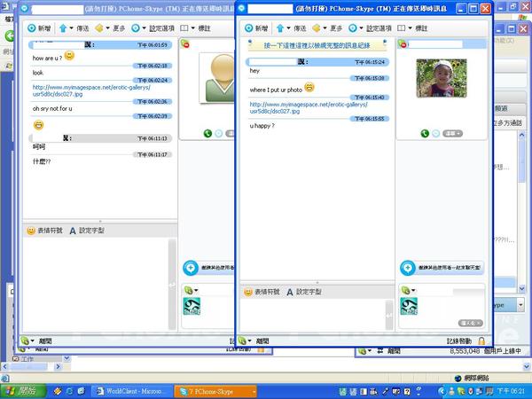Image resolution: width=532 pixels, height=399 pixels.
Task: Click input scrollbar in left chat window
Action: click(x=172, y=285)
